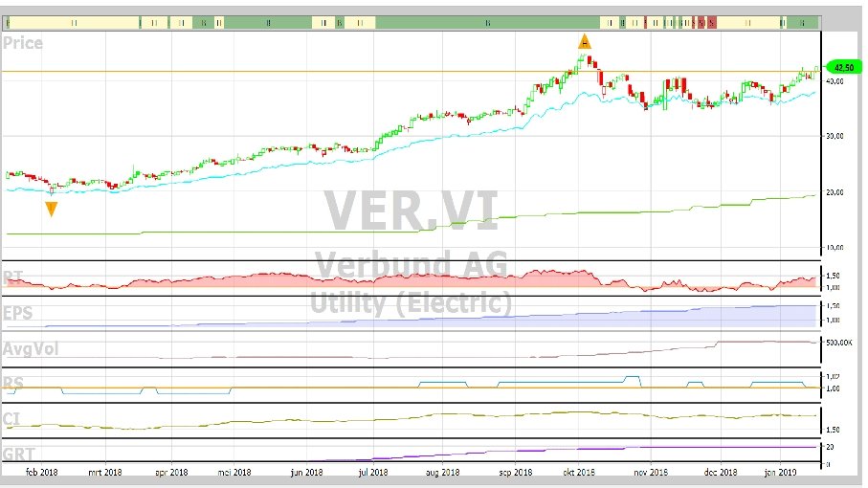Click the jun 2018 date label

coord(306,472)
